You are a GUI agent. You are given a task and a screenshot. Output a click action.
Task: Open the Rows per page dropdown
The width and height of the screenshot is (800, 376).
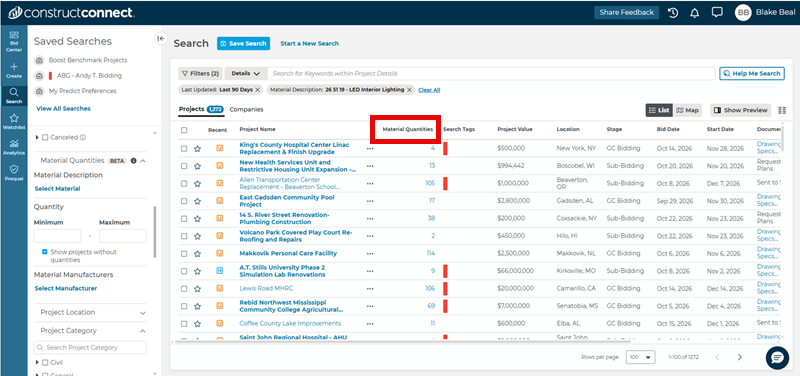(x=640, y=357)
